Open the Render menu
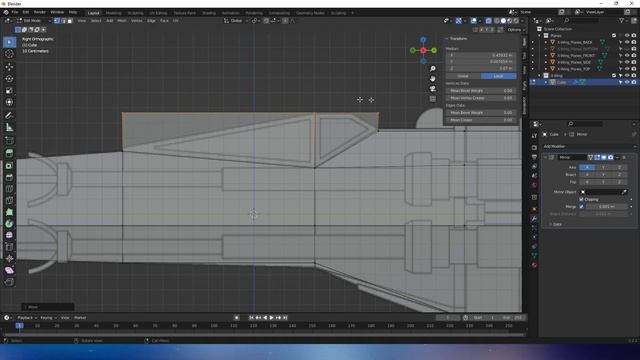This screenshot has height=360, width=640. pyautogui.click(x=40, y=12)
